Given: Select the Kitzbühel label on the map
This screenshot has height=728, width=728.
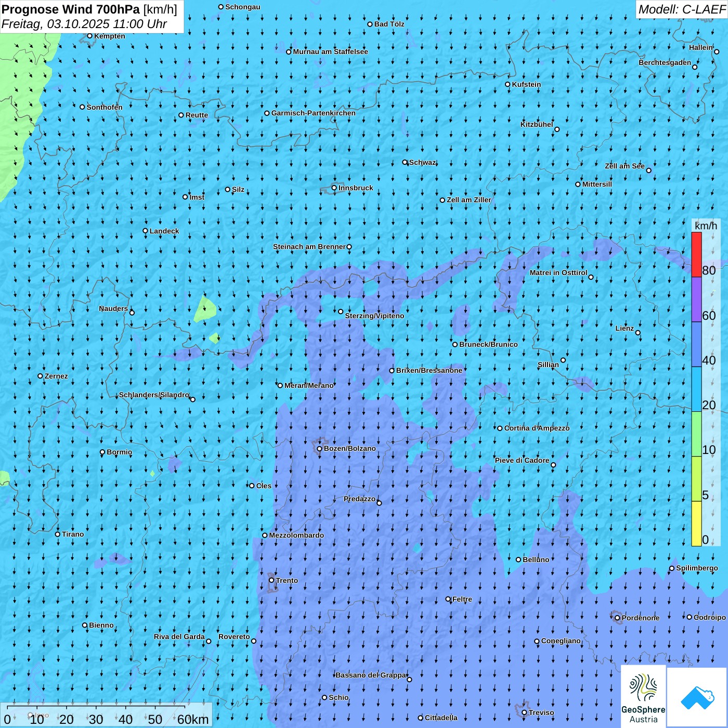Looking at the screenshot, I should point(537,124).
